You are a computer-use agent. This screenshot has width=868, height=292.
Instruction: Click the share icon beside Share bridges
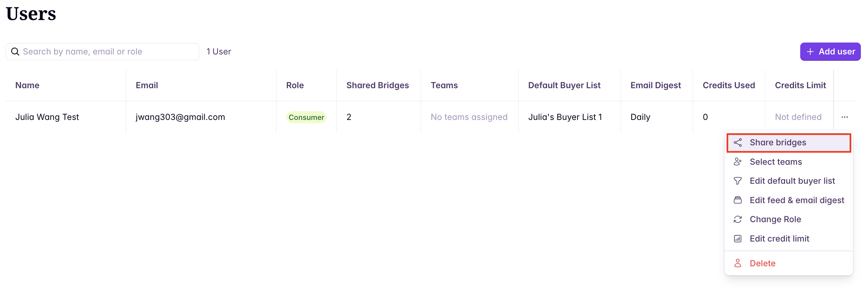click(738, 142)
